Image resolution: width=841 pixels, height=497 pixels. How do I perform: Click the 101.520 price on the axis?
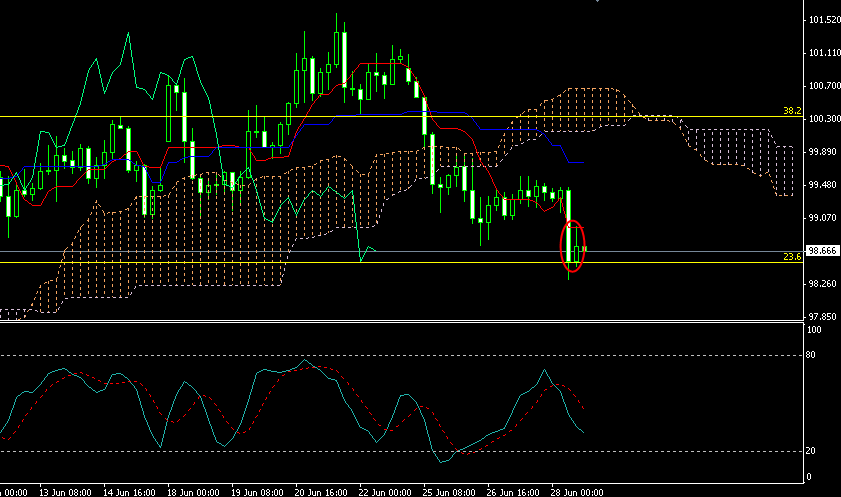[x=823, y=19]
